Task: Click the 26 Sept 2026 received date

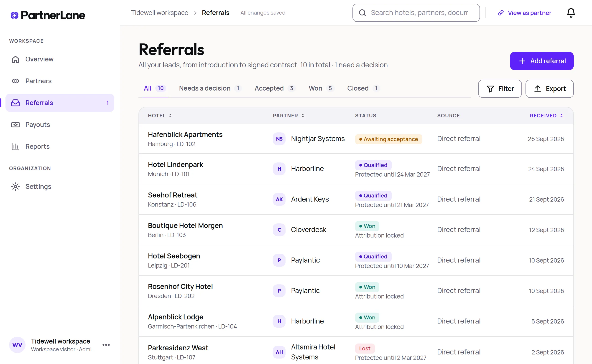Action: click(546, 139)
